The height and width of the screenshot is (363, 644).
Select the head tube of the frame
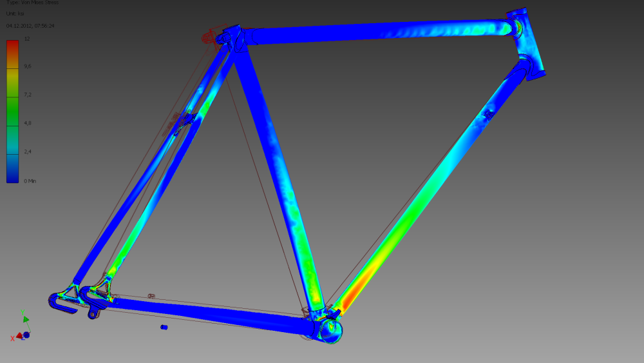pyautogui.click(x=527, y=44)
